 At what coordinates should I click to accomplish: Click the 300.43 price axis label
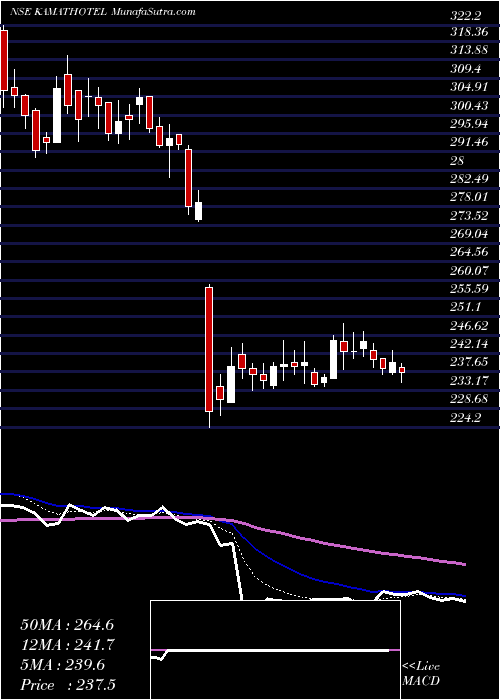coord(470,106)
